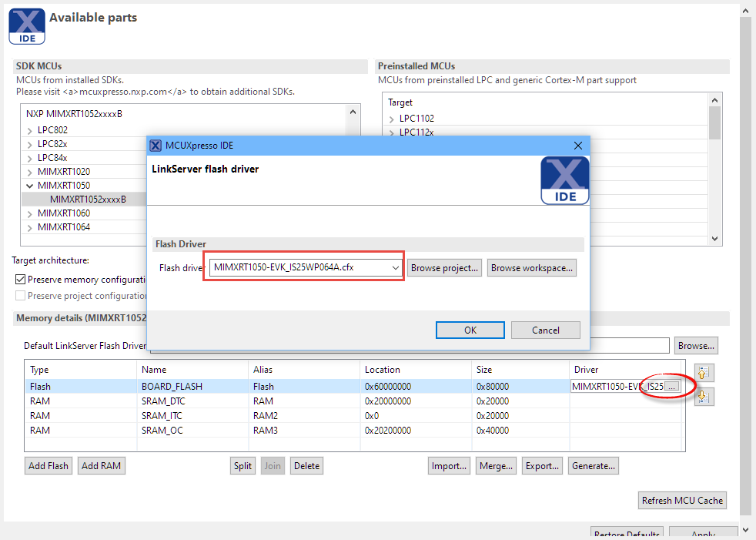The width and height of the screenshot is (756, 540).
Task: Click the Refresh MCU Cache button
Action: tap(682, 500)
